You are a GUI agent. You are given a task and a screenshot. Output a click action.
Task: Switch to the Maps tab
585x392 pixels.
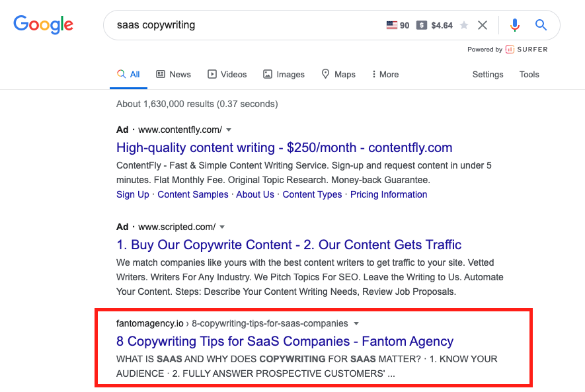[338, 74]
